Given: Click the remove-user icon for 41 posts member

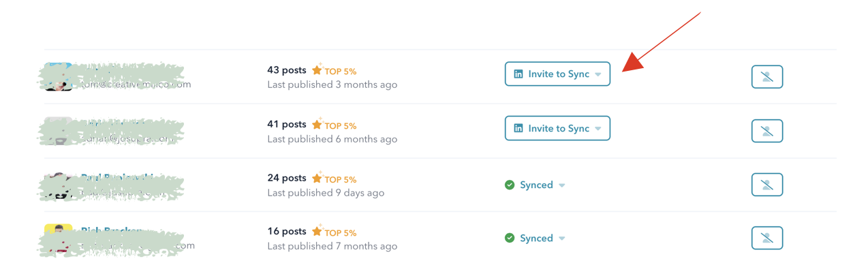Looking at the screenshot, I should (x=766, y=131).
